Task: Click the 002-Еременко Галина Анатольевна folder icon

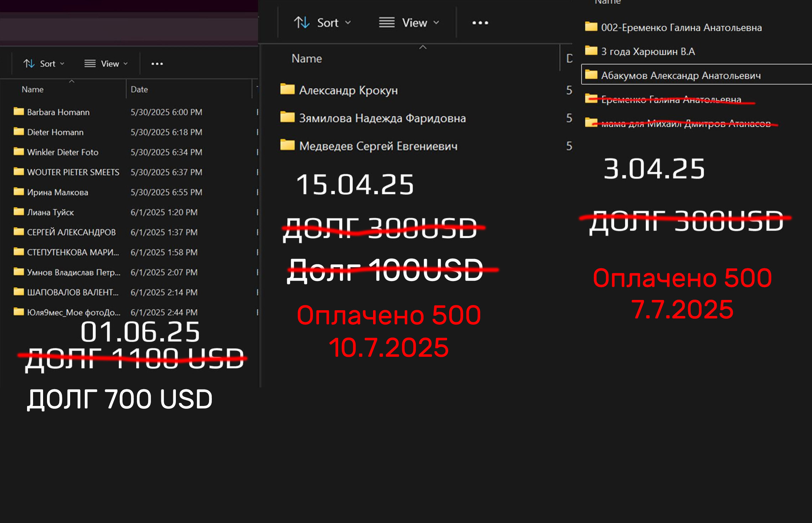Action: (x=591, y=27)
